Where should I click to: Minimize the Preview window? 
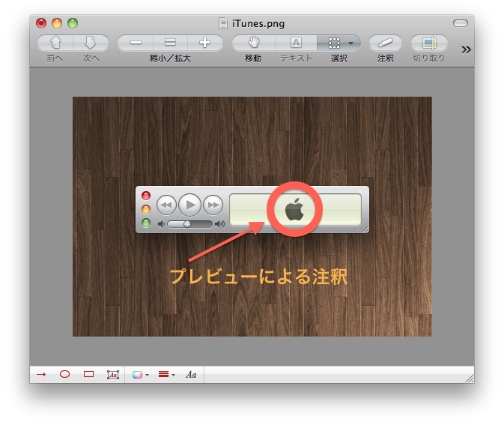57,23
